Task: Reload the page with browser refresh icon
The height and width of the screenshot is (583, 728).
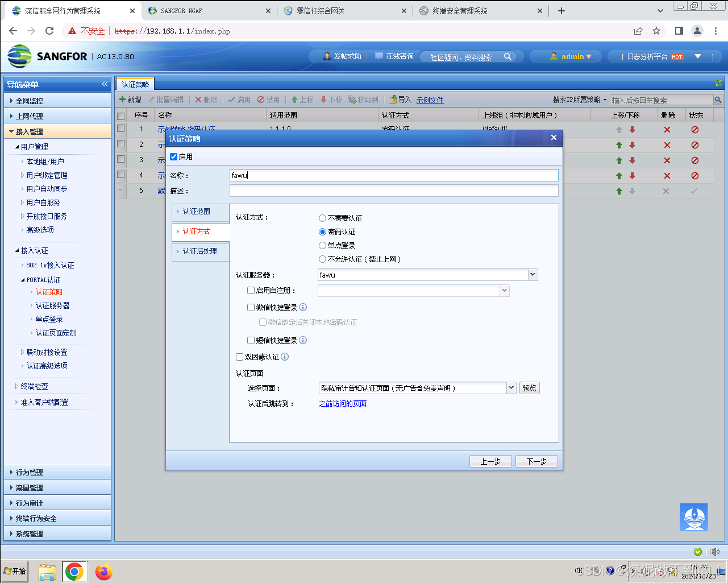Action: pyautogui.click(x=49, y=31)
